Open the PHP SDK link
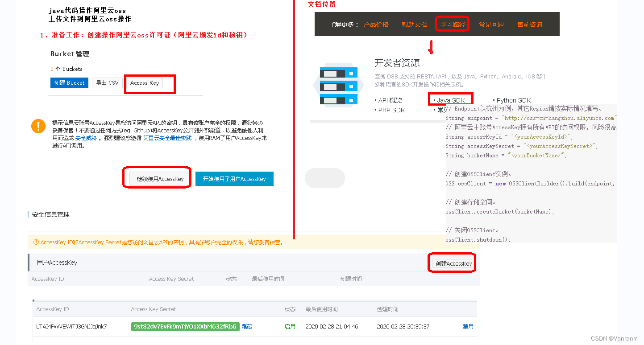Image resolution: width=644 pixels, height=345 pixels. [x=391, y=110]
